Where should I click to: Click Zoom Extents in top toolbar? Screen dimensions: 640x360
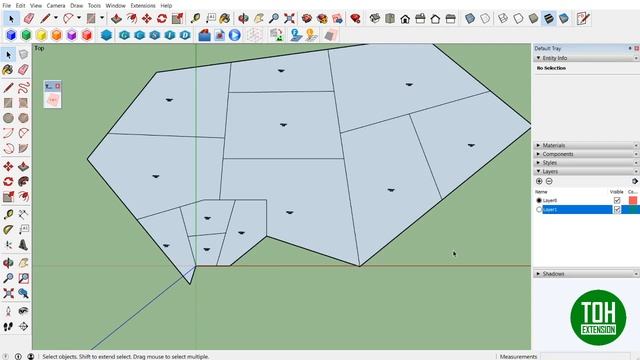coord(289,18)
